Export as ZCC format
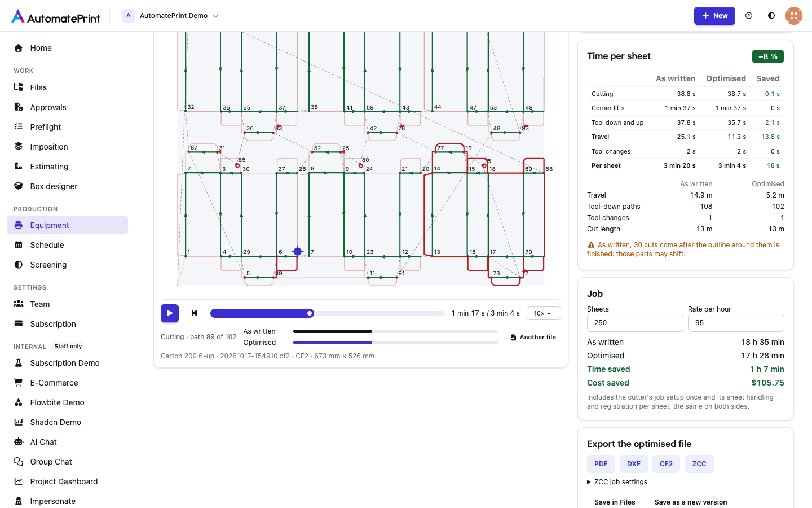 pyautogui.click(x=699, y=464)
